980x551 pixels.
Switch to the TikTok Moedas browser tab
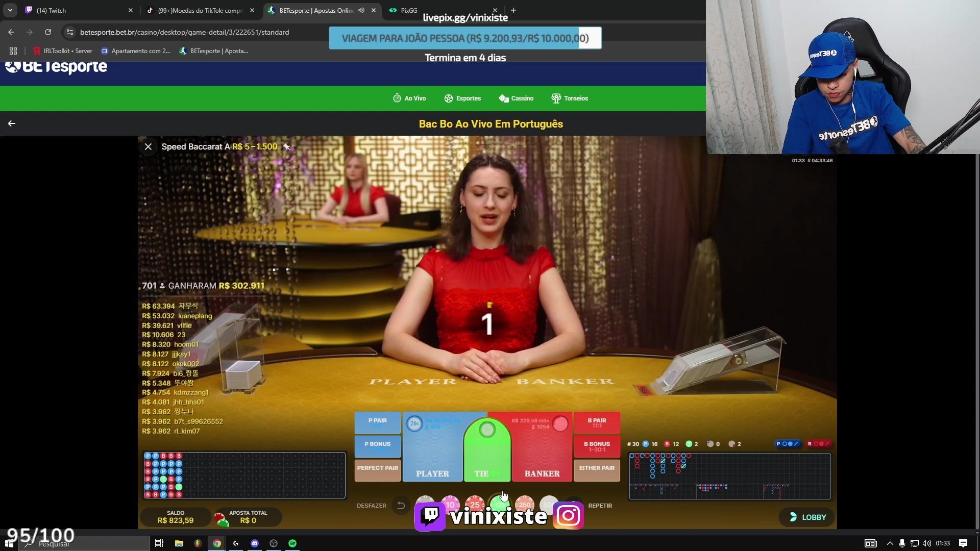point(200,10)
